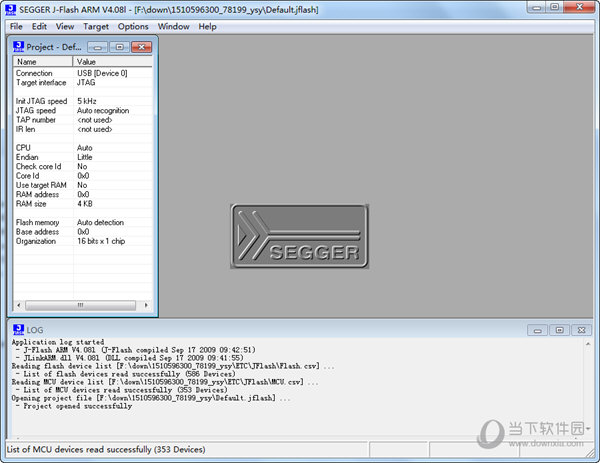Select the Use target RAM row
This screenshot has width=600, height=463.
(83, 185)
